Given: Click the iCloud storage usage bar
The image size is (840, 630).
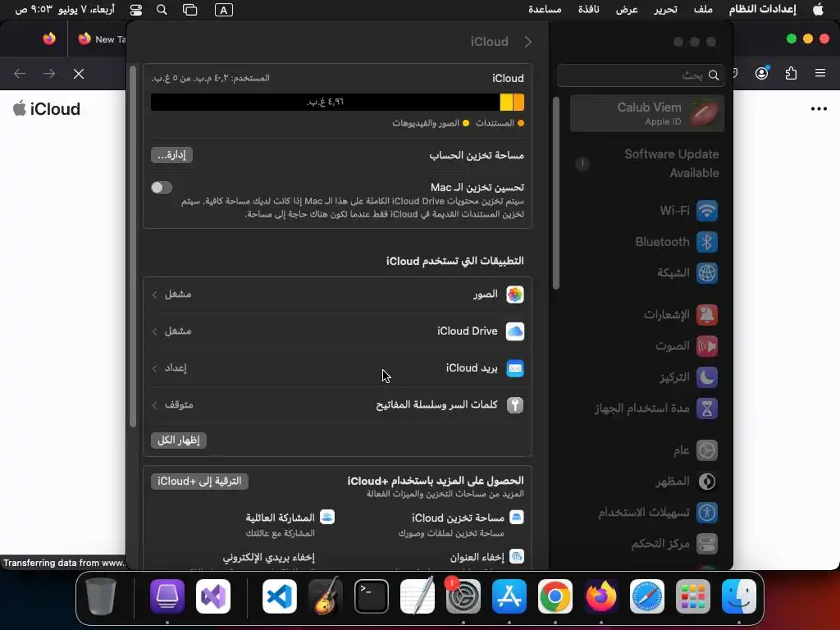Looking at the screenshot, I should (337, 102).
